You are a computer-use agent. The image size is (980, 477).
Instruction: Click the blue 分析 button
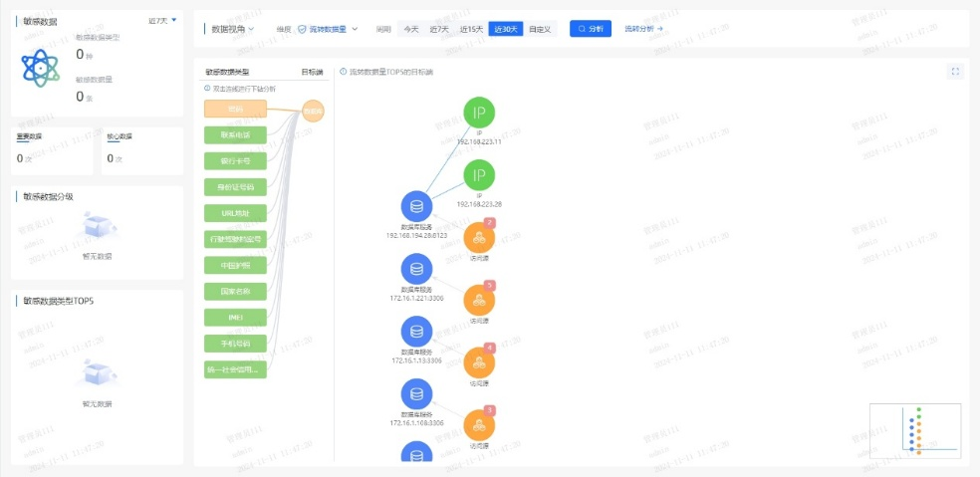(591, 29)
